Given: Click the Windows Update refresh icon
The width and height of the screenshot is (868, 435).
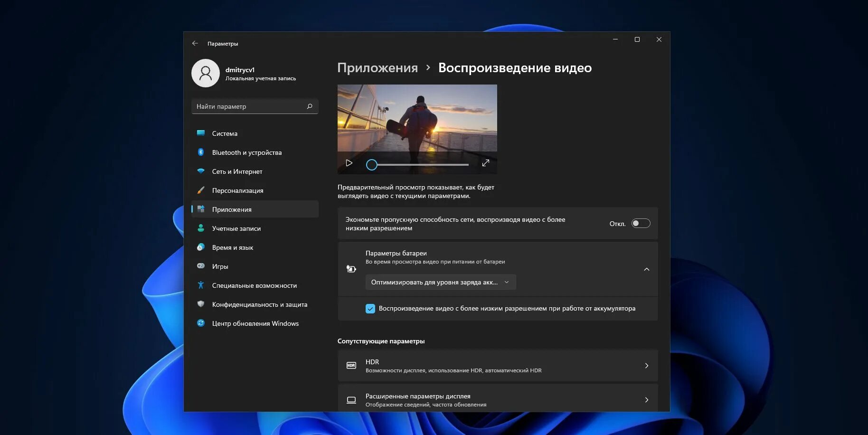Looking at the screenshot, I should 201,323.
